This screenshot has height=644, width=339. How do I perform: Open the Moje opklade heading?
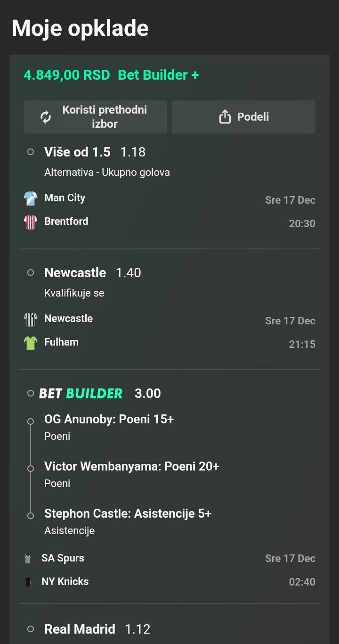pos(80,28)
